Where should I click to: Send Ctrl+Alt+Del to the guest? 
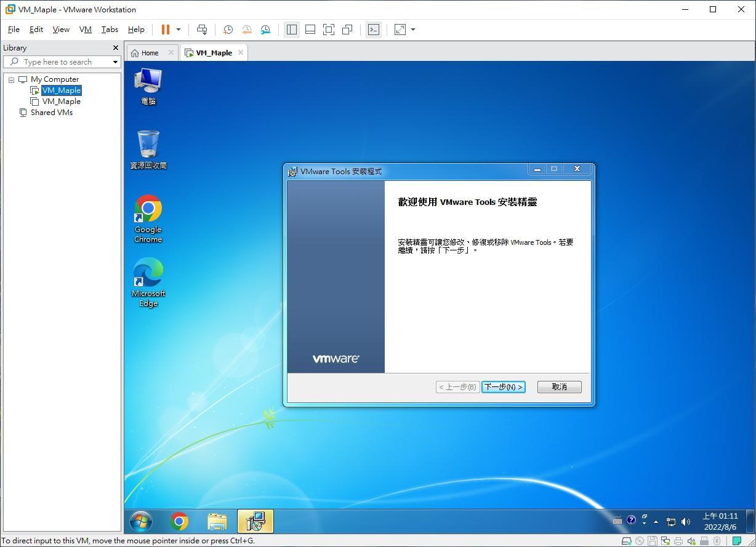[202, 30]
